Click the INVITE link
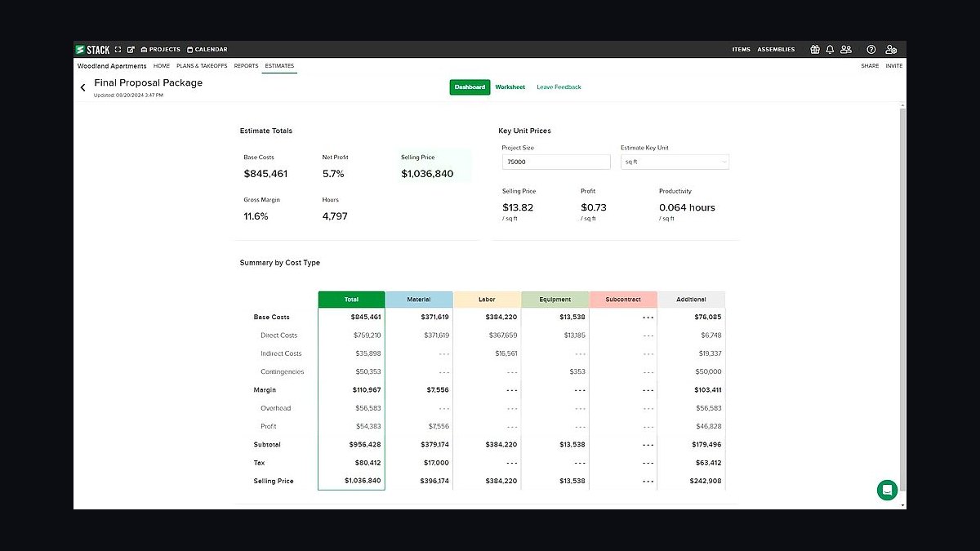Image resolution: width=980 pixels, height=551 pixels. 894,66
